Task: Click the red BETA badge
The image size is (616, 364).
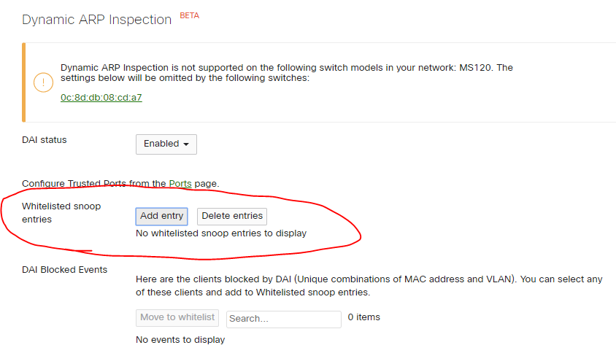Action: (x=189, y=16)
